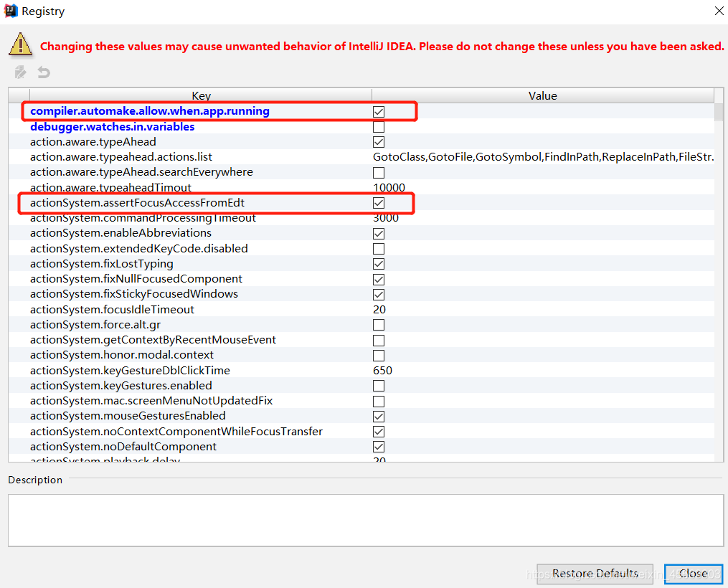Click the IntelliJ IDEA icon in title bar

point(11,11)
